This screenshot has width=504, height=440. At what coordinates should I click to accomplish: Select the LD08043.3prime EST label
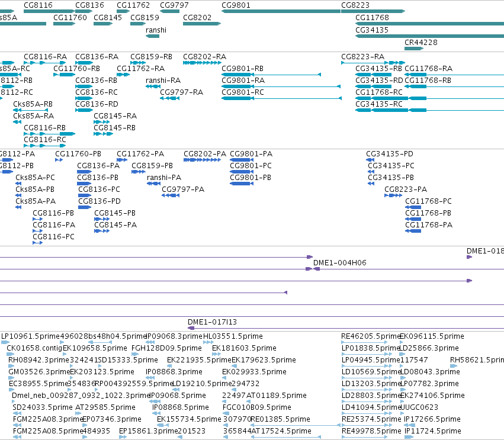(x=430, y=372)
